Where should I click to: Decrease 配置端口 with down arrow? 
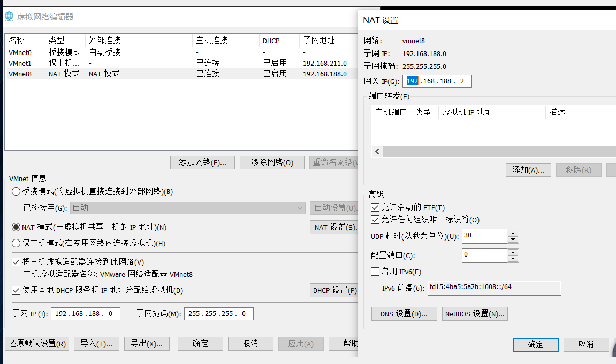513,259
